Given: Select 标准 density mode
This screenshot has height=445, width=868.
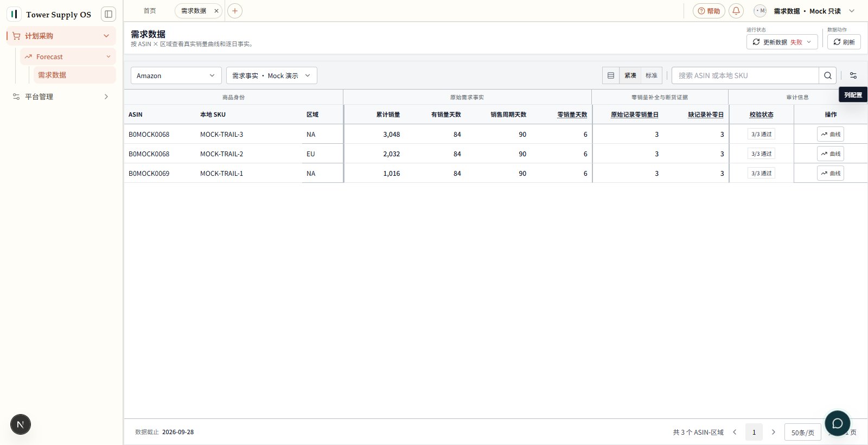Looking at the screenshot, I should pyautogui.click(x=652, y=75).
